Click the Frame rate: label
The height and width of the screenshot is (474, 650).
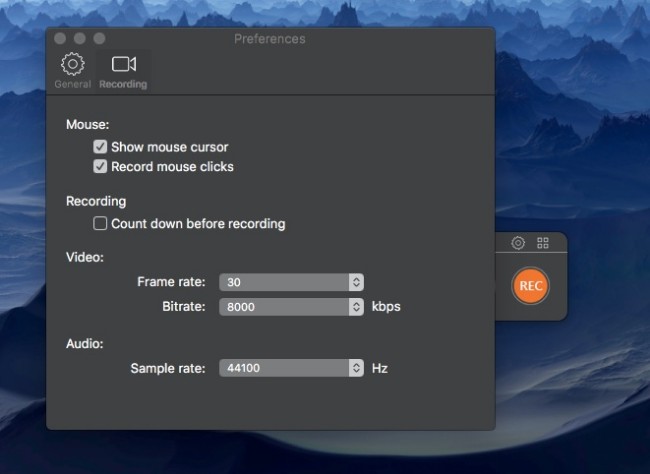tap(171, 282)
